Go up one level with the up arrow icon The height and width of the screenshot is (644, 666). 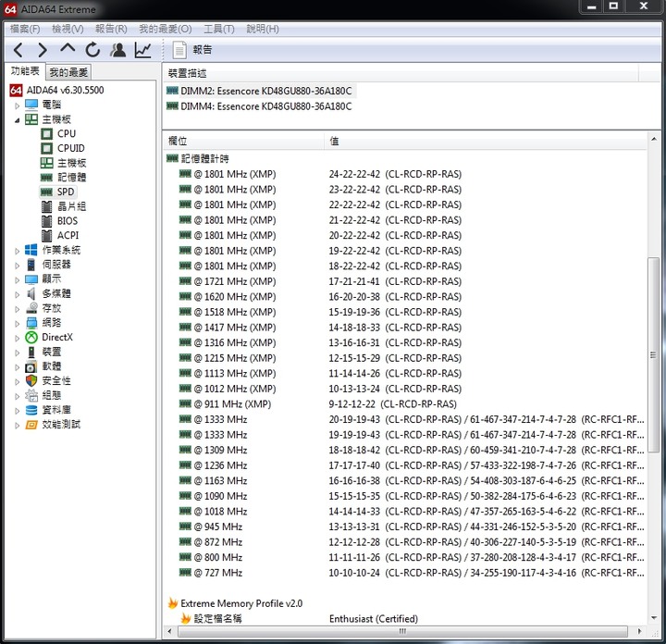click(x=68, y=49)
